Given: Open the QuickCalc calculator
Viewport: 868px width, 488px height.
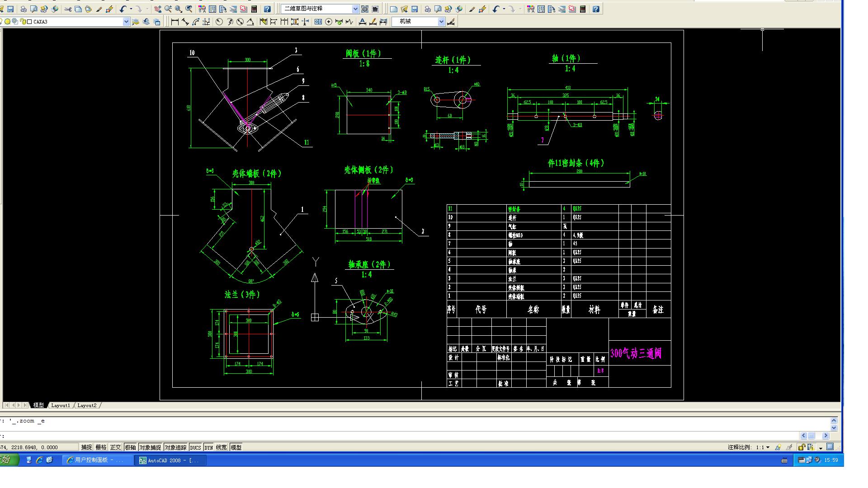Looking at the screenshot, I should click(255, 8).
